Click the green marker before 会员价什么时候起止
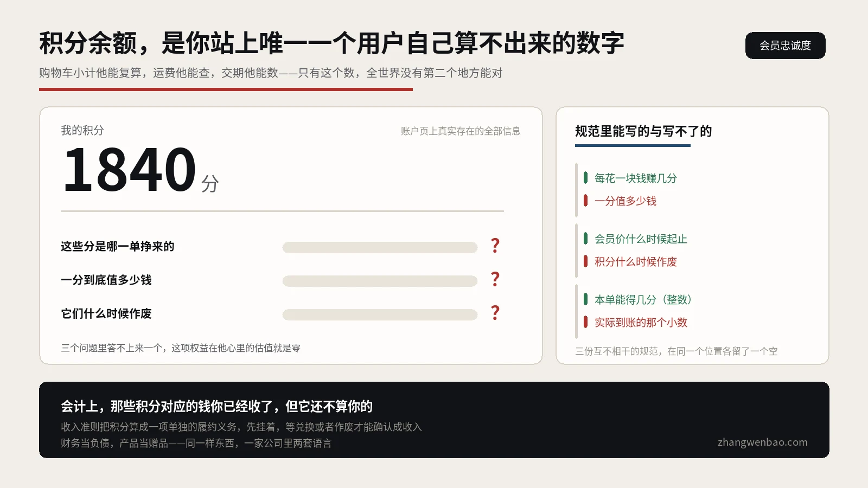 pyautogui.click(x=585, y=238)
